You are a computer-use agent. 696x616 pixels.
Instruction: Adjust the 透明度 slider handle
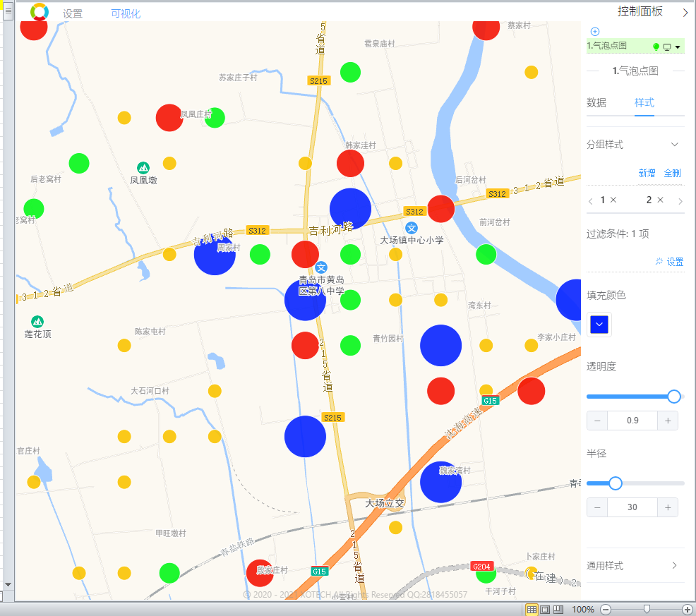(674, 397)
